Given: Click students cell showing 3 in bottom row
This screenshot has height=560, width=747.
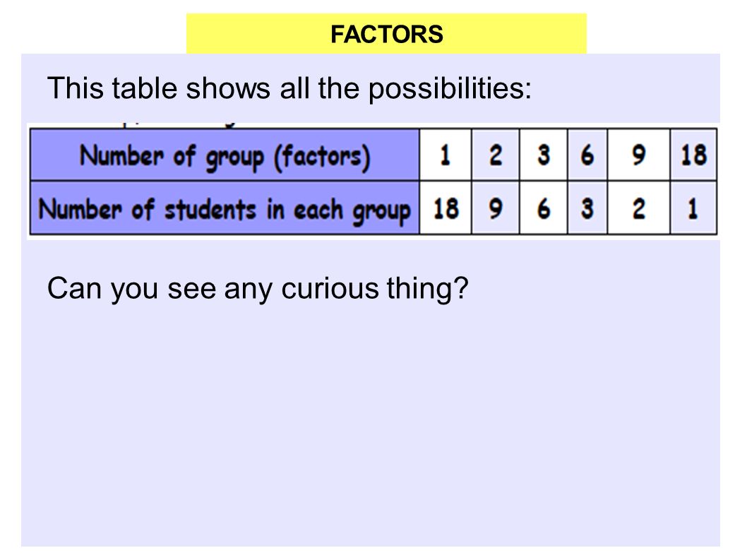Looking at the screenshot, I should pyautogui.click(x=587, y=208).
